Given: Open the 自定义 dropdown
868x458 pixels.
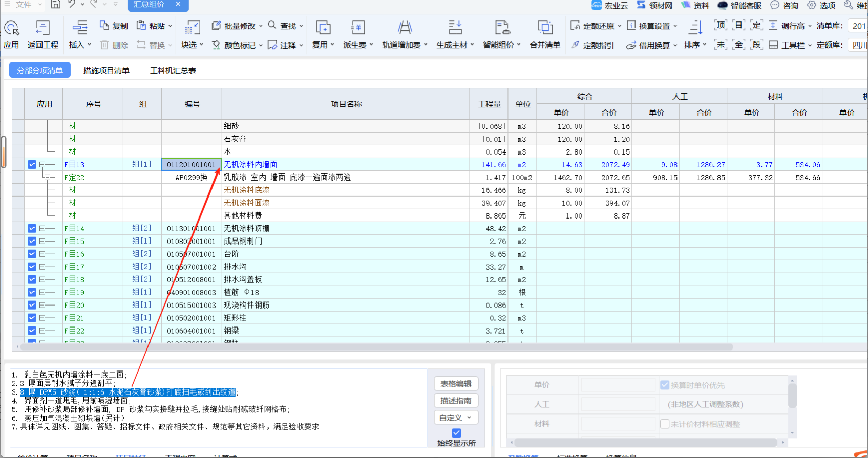Looking at the screenshot, I should tap(456, 418).
